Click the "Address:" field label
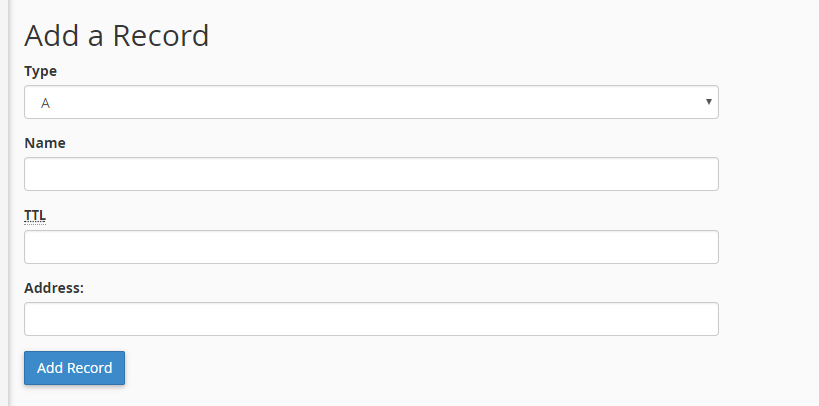 tap(53, 288)
